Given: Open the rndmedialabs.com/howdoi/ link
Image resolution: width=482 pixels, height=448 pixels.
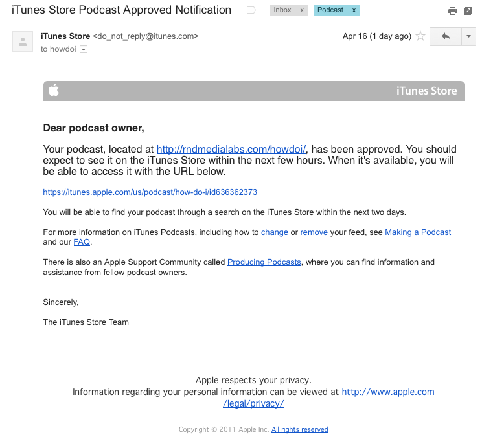Looking at the screenshot, I should tap(231, 150).
